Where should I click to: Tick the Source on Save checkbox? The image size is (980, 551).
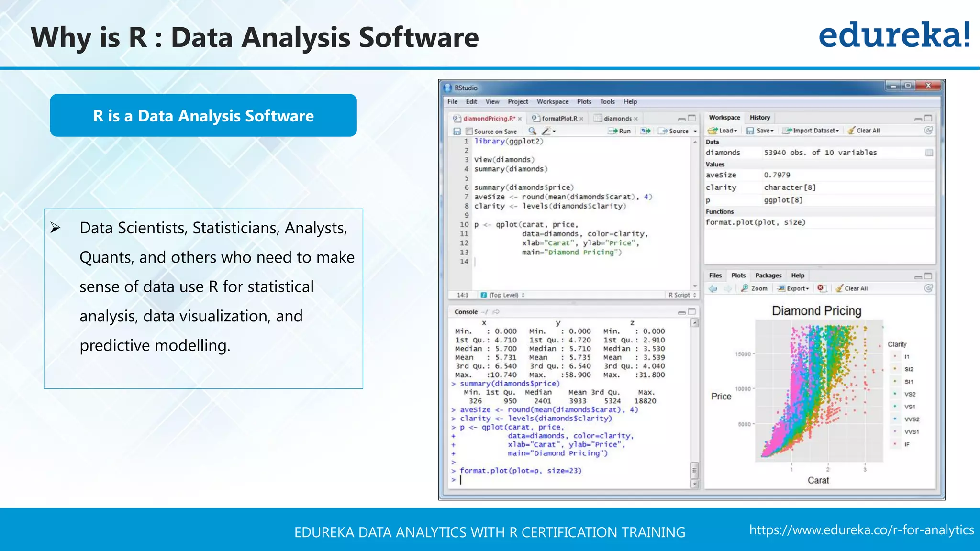pos(469,132)
